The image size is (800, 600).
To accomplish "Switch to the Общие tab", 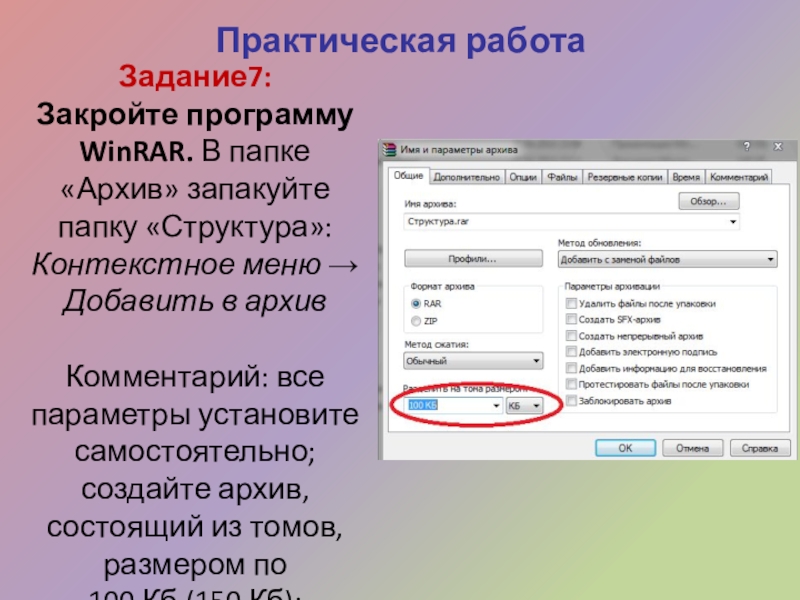I will click(x=408, y=176).
